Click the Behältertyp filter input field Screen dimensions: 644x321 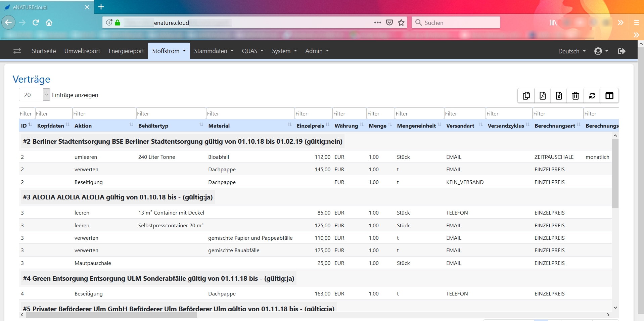click(x=171, y=113)
